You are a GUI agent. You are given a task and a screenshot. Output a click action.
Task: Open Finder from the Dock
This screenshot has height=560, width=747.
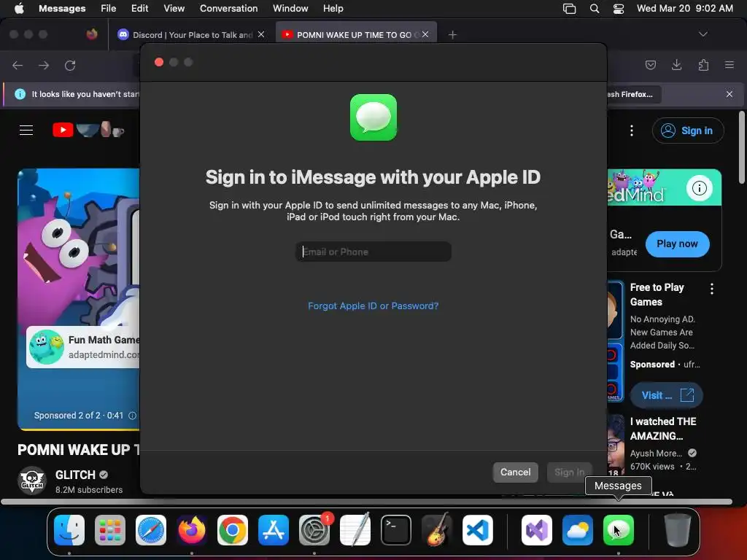(x=69, y=529)
